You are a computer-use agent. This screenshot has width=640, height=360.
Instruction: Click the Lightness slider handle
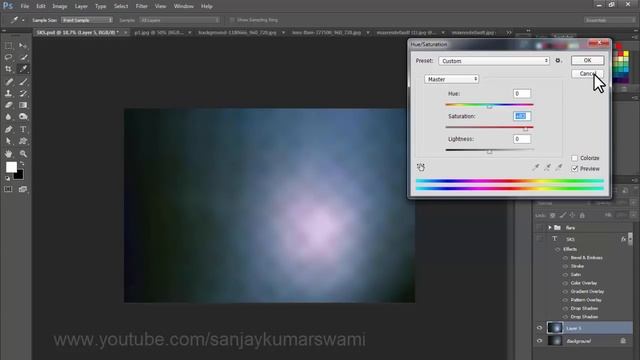point(489,152)
